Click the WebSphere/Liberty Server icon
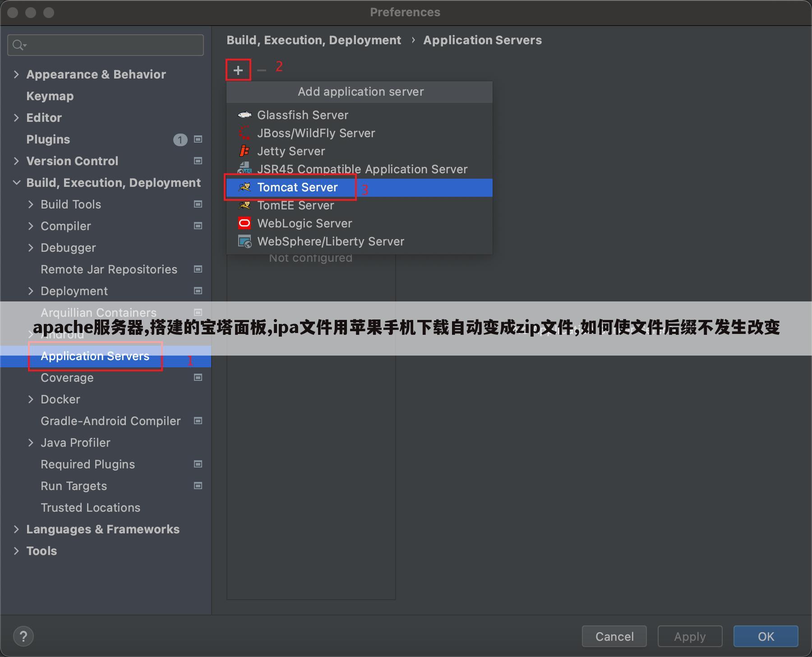 [x=244, y=241]
